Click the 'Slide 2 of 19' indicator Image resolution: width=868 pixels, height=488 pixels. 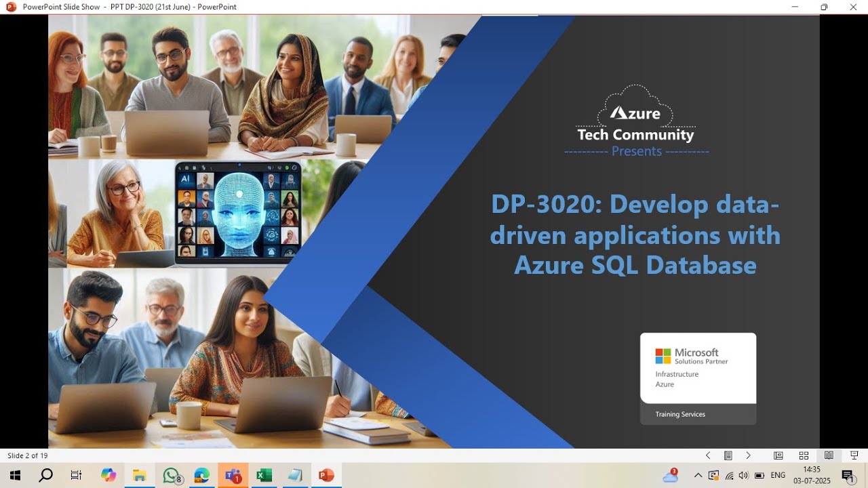click(x=28, y=455)
